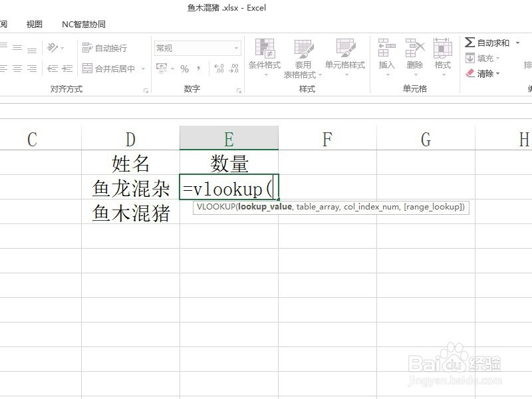This screenshot has width=532, height=399.
Task: Click the =vlookup( formula cell
Action: click(229, 188)
